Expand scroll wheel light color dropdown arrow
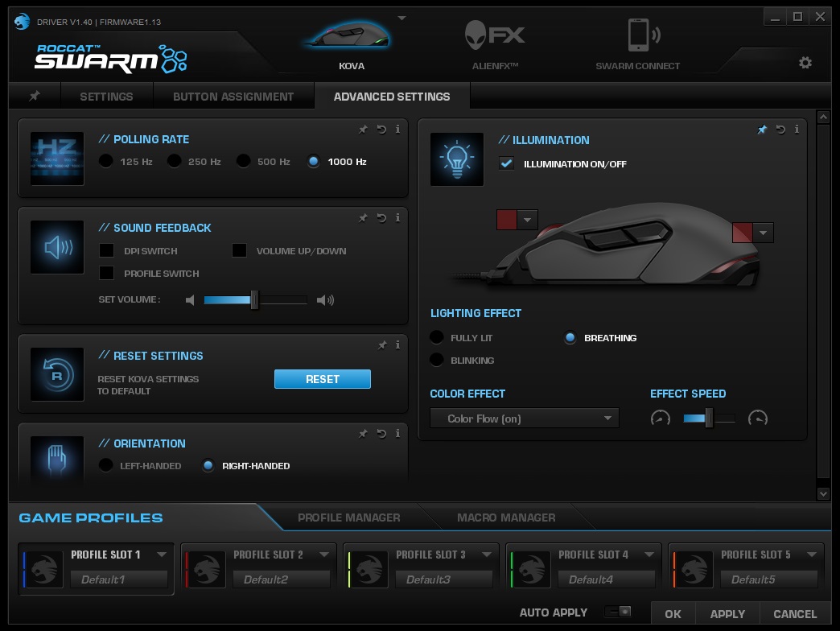840x631 pixels. click(x=528, y=220)
